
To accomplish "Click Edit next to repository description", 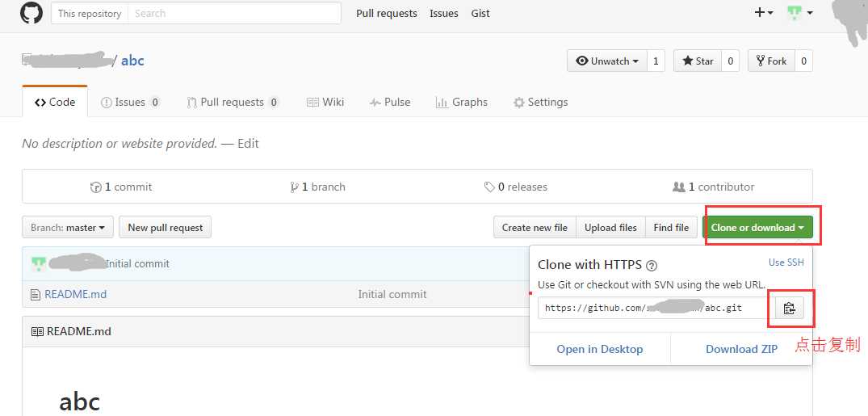I will click(x=248, y=144).
